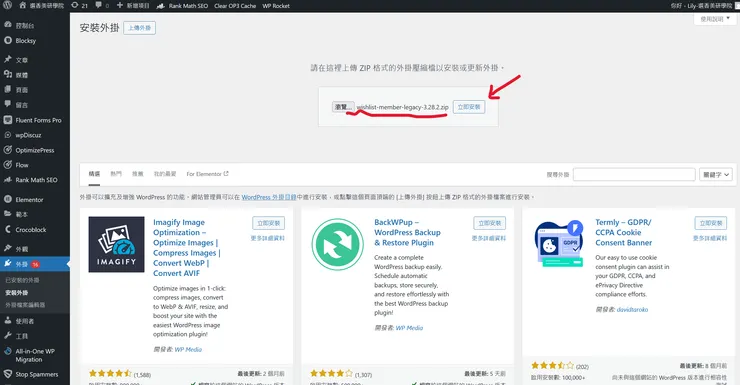This screenshot has width=740, height=385.
Task: Open the For Elementor tab
Action: (207, 174)
